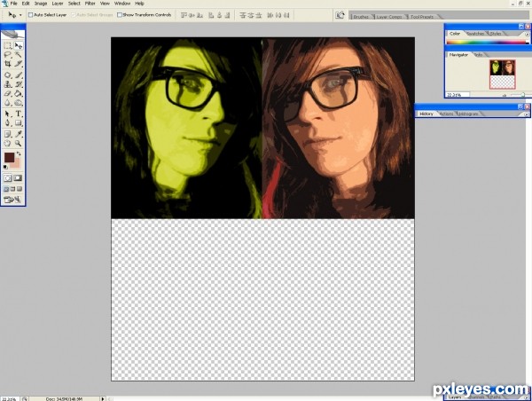Open the Layer menu
This screenshot has width=532, height=401.
[58, 4]
